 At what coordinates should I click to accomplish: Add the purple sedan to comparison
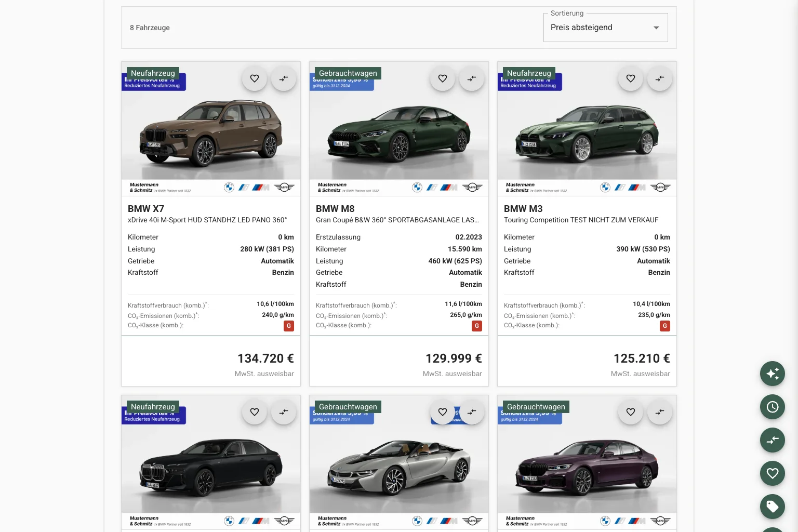click(660, 412)
